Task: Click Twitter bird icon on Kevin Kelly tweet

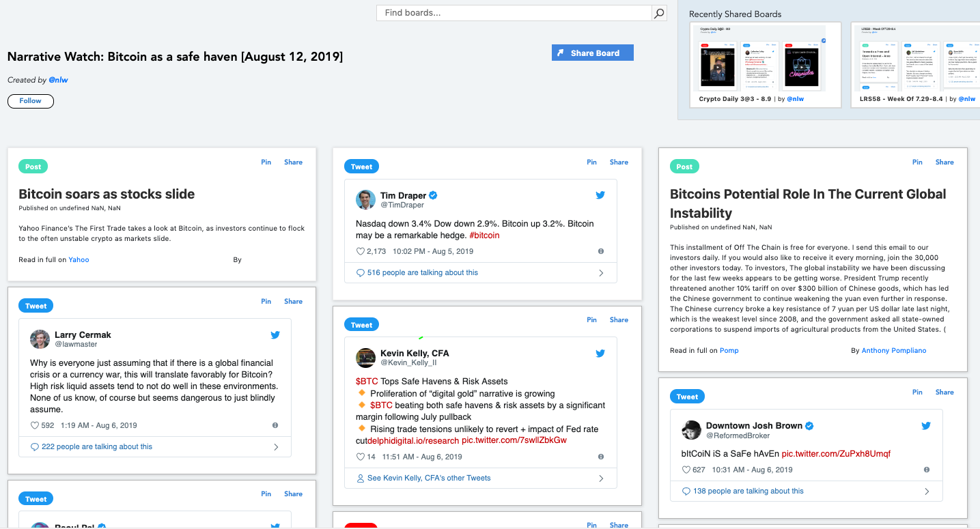Action: 600,354
